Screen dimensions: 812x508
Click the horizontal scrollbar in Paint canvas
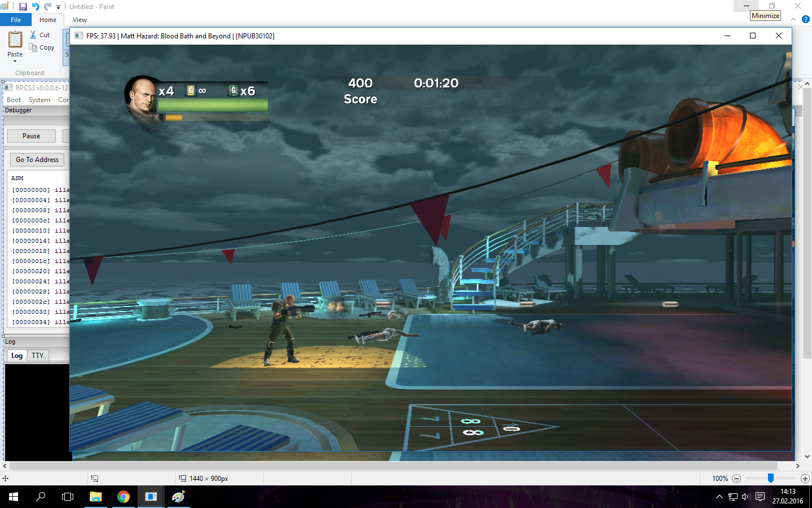(x=394, y=466)
